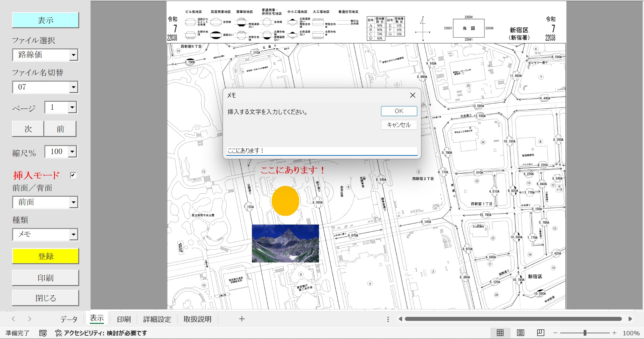Switch to Page Layout view icon

pos(521,333)
